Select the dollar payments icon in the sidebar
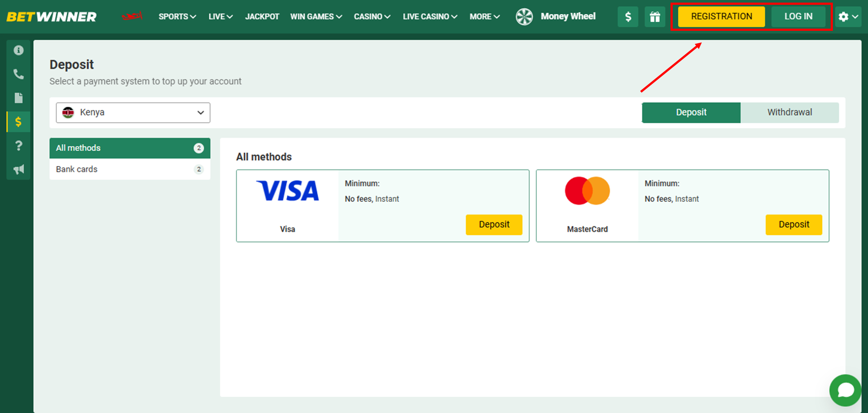This screenshot has width=868, height=413. (x=18, y=122)
